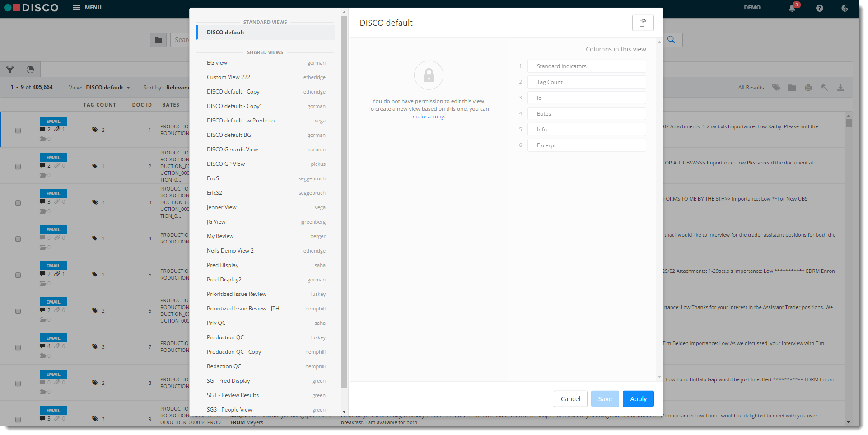Click the DEMO label in top bar
The image size is (868, 435).
[752, 8]
